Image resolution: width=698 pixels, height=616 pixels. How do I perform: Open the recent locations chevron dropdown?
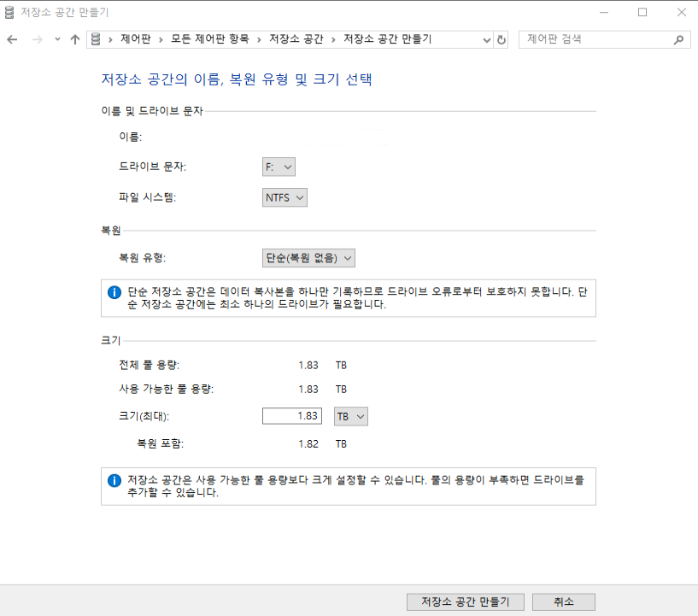tap(57, 39)
